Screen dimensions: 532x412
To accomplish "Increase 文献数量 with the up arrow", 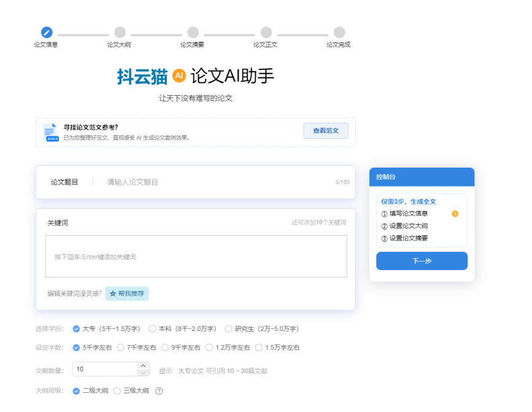I will [144, 366].
